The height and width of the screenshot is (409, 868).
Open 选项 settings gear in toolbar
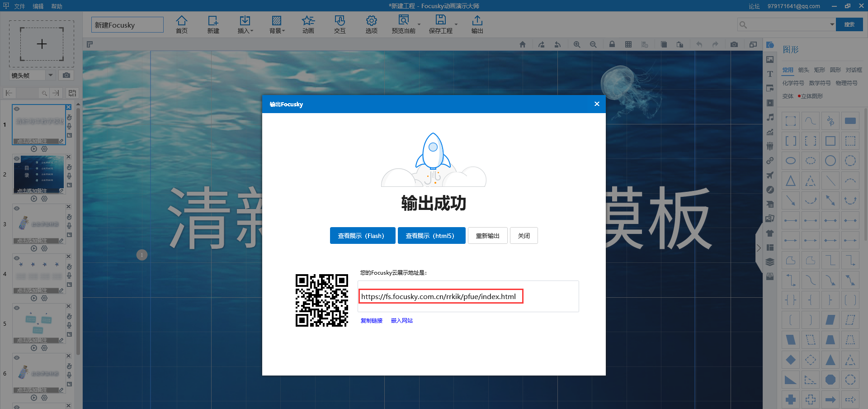pyautogui.click(x=372, y=24)
